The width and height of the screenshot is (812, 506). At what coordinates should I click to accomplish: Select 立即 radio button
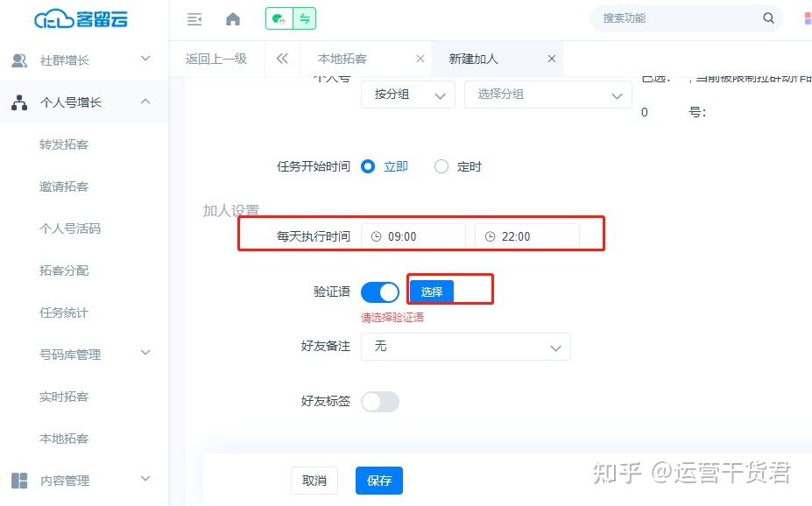(368, 166)
